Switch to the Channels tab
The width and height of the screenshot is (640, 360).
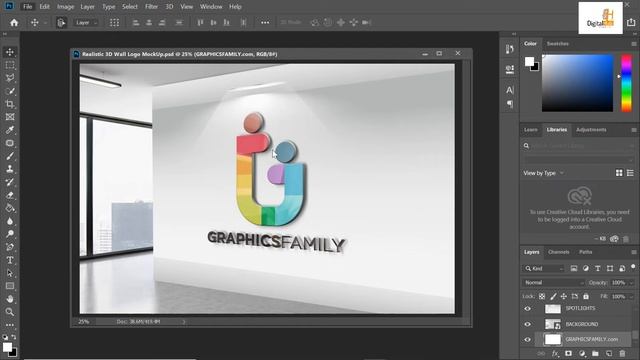[558, 252]
